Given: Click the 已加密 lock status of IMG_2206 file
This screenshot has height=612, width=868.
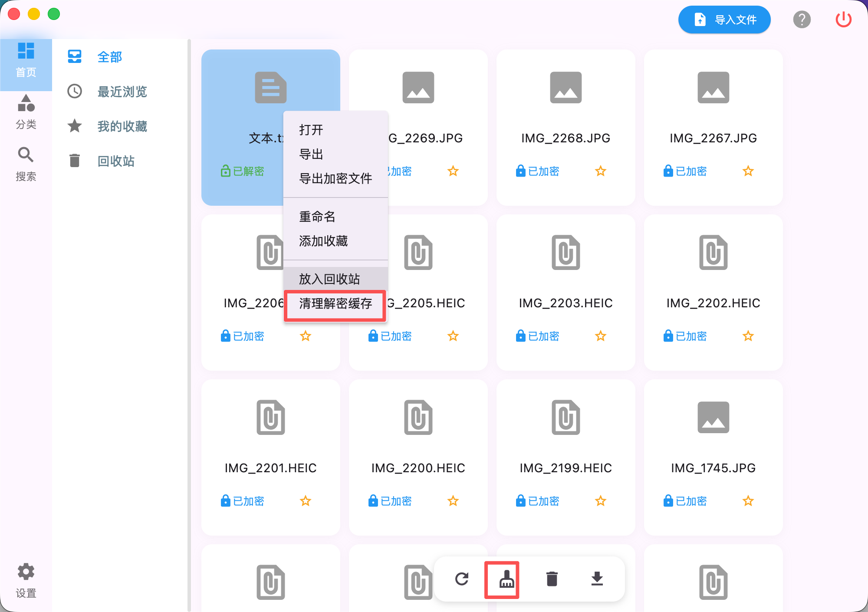Looking at the screenshot, I should [242, 336].
